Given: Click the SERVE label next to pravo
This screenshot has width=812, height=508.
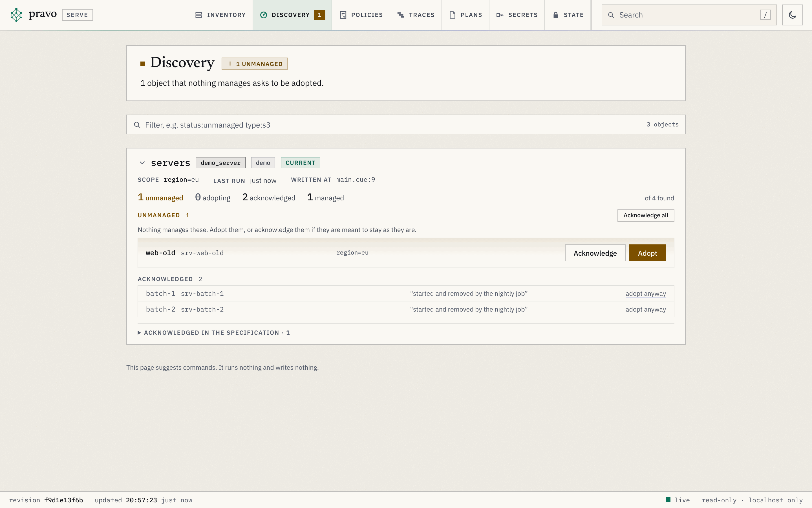Looking at the screenshot, I should (x=77, y=15).
